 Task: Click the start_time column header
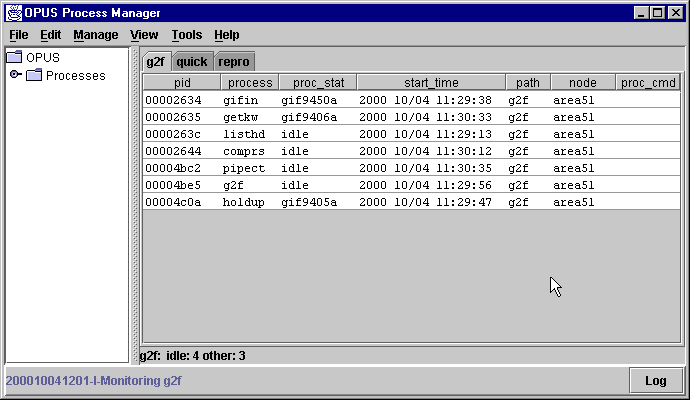coord(431,83)
